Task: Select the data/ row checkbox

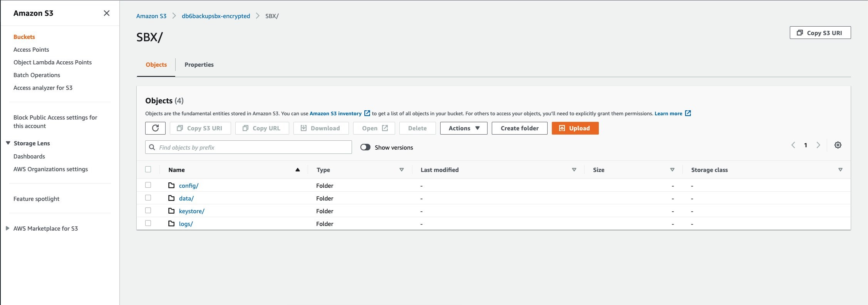Action: coord(148,198)
